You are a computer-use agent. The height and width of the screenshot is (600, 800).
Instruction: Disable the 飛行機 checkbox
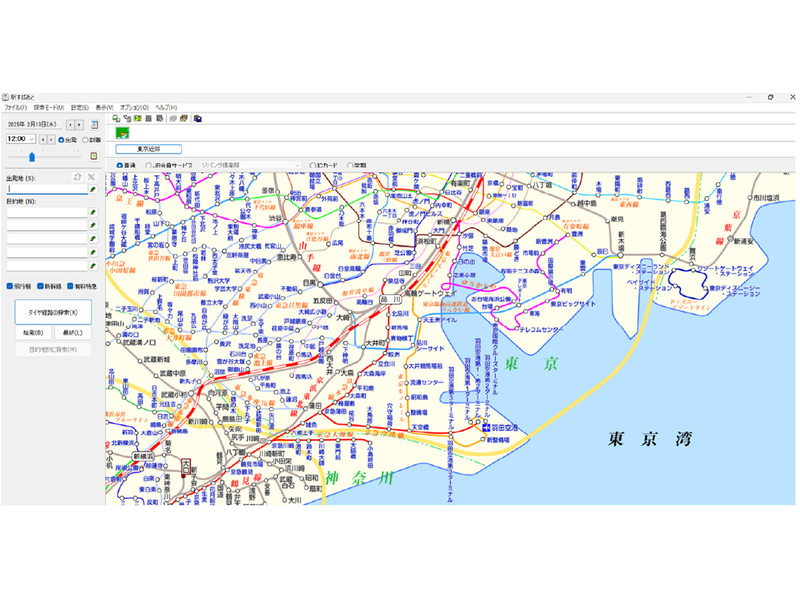[x=10, y=286]
